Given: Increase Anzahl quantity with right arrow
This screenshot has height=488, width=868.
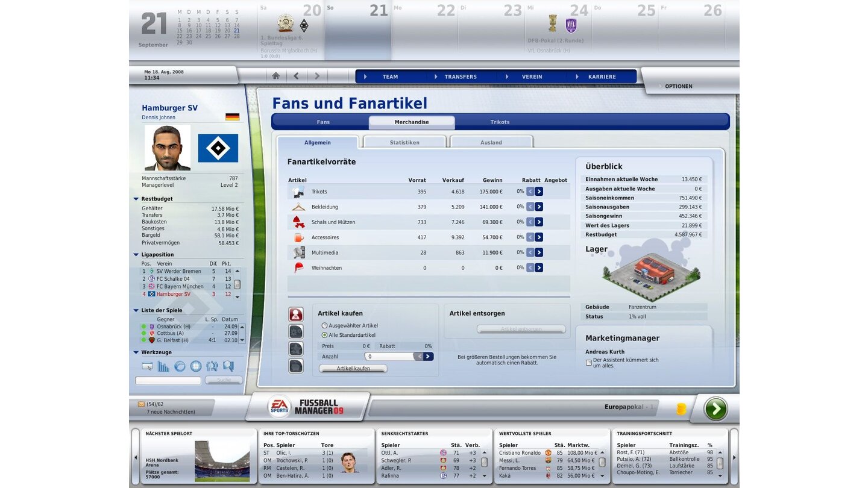Looking at the screenshot, I should pyautogui.click(x=429, y=357).
